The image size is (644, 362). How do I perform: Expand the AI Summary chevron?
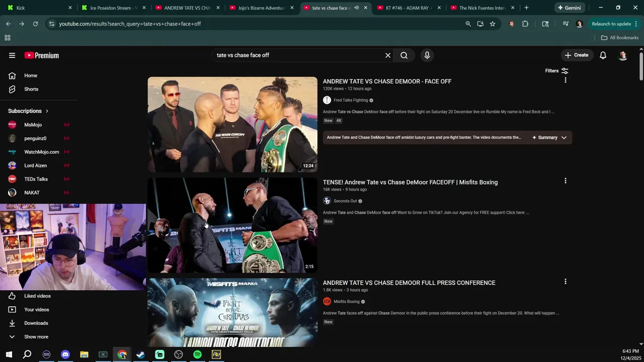pos(564,138)
